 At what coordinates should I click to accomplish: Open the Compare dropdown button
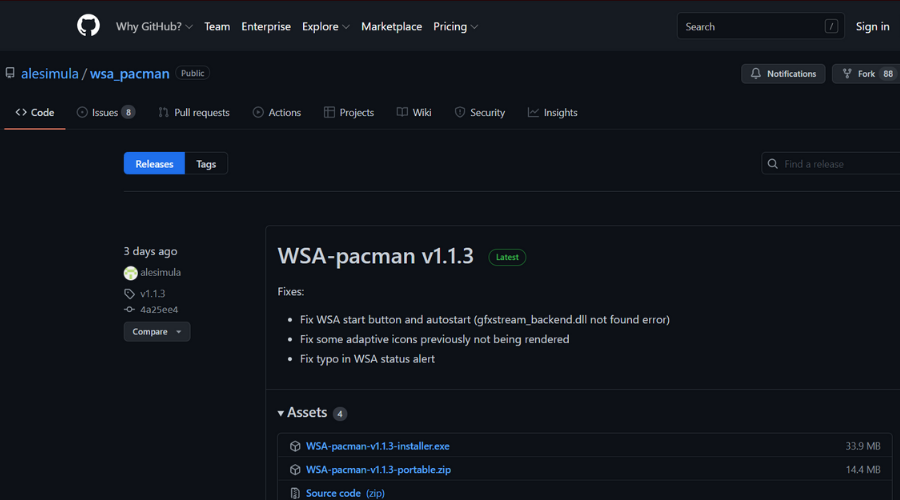tap(156, 332)
